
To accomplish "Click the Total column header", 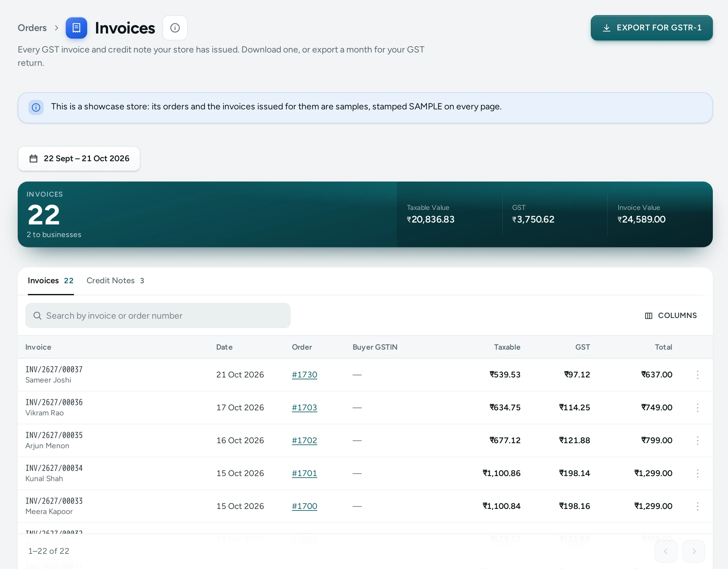I will click(663, 347).
